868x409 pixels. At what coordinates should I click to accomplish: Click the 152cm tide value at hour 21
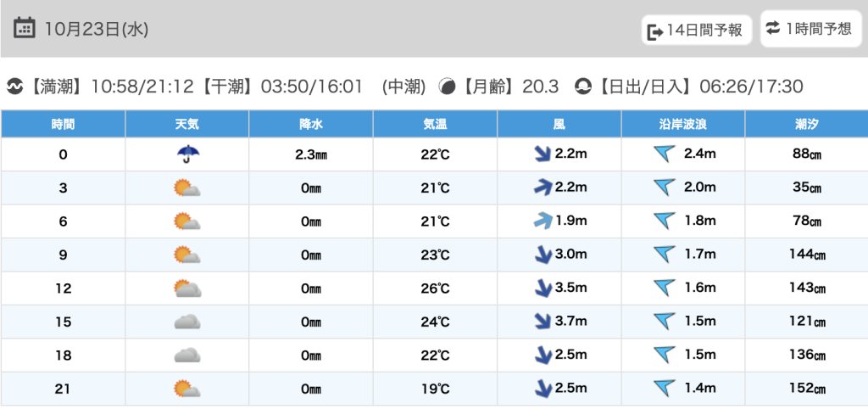point(805,389)
